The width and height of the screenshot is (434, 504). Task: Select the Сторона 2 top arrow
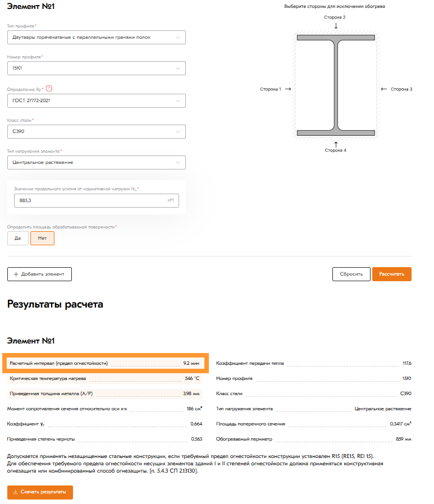(x=336, y=26)
